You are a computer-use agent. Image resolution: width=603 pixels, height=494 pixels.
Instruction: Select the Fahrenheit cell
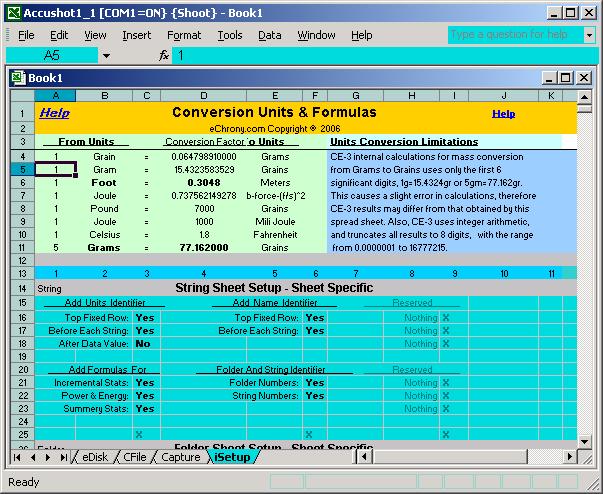(275, 235)
